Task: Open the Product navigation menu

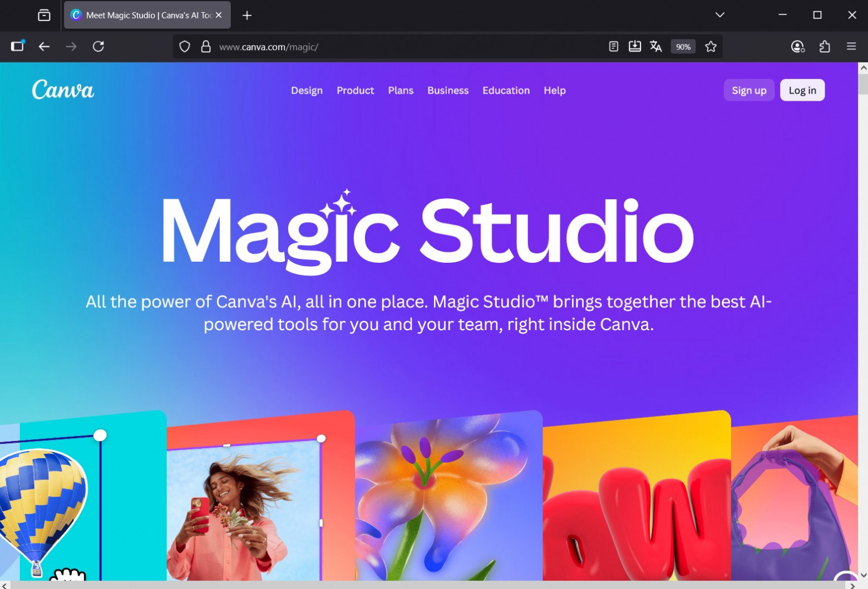Action: 355,90
